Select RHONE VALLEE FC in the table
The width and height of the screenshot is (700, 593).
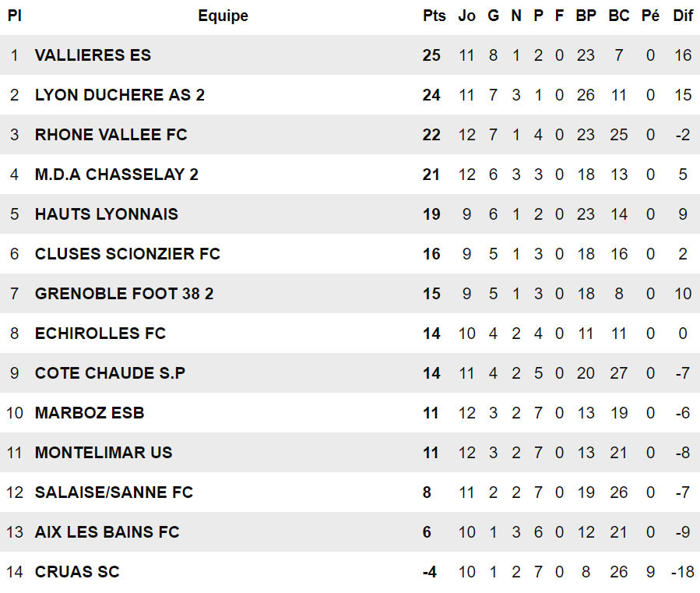point(111,135)
